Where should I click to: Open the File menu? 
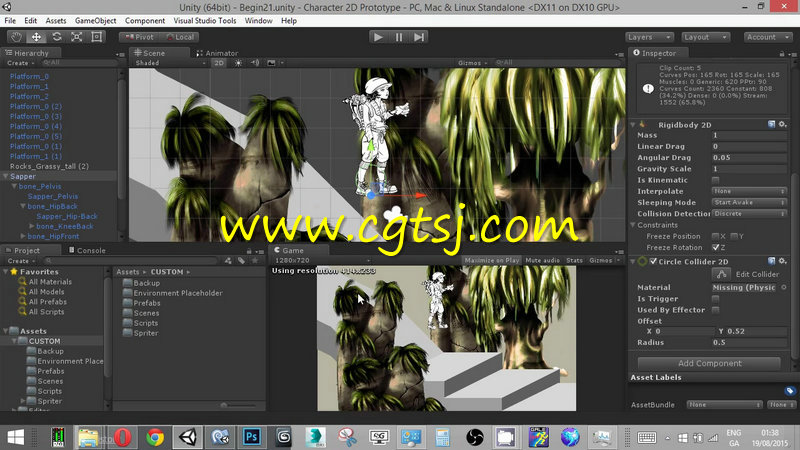[x=10, y=21]
